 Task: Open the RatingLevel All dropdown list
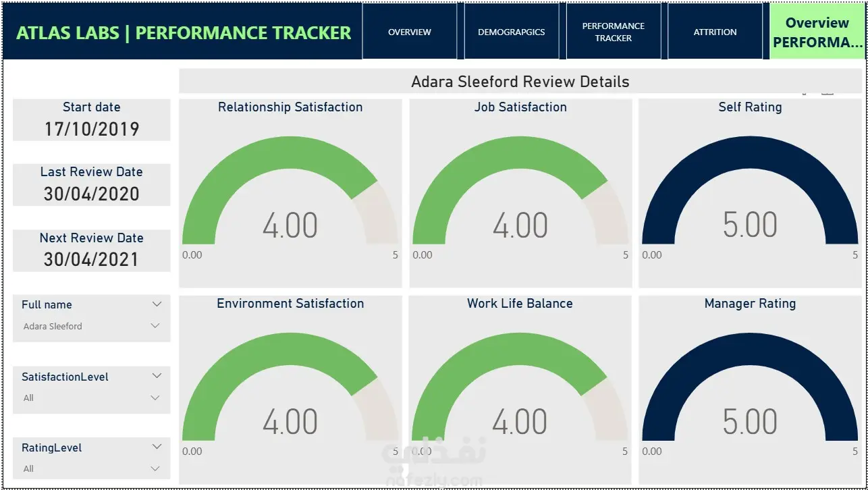point(91,468)
